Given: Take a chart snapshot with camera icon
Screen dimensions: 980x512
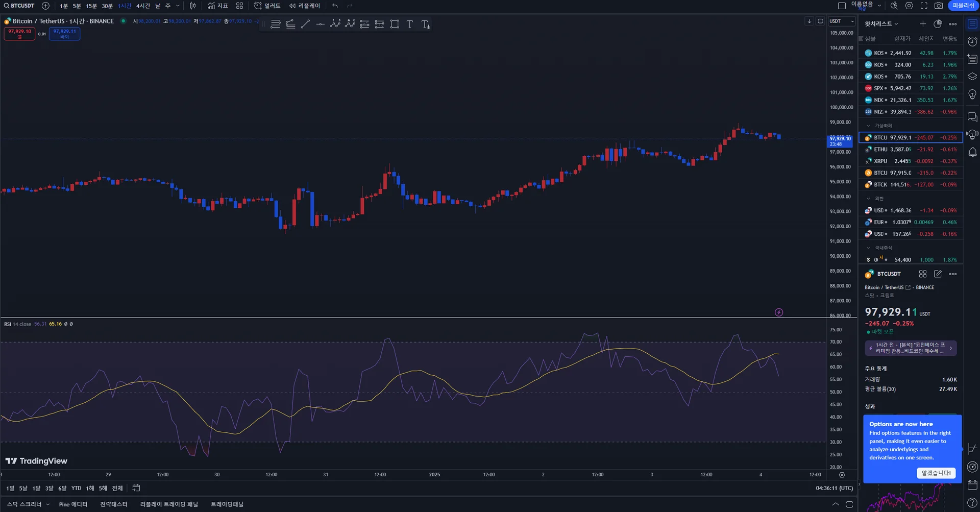Looking at the screenshot, I should [939, 6].
